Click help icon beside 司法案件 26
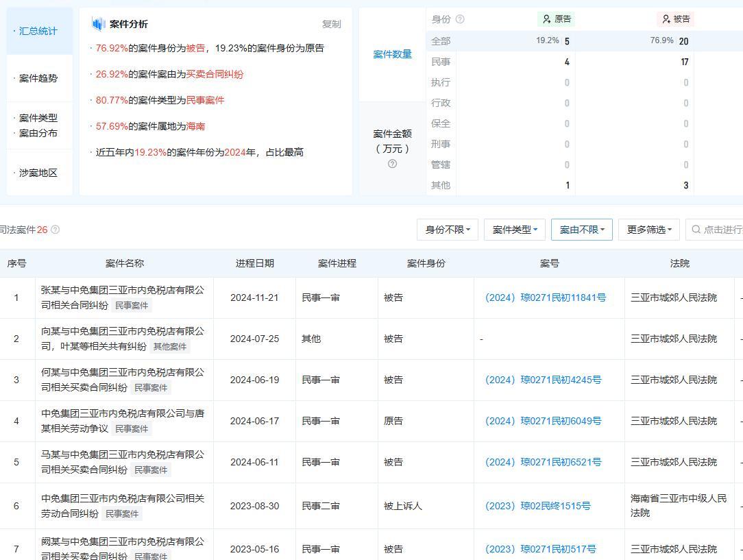Screen dimensions: 743x560 [55, 230]
